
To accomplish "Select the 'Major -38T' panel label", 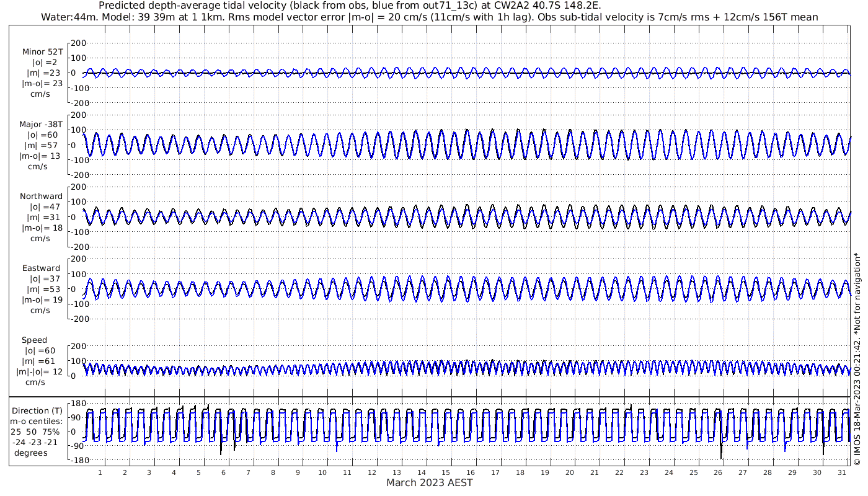I will (x=41, y=124).
